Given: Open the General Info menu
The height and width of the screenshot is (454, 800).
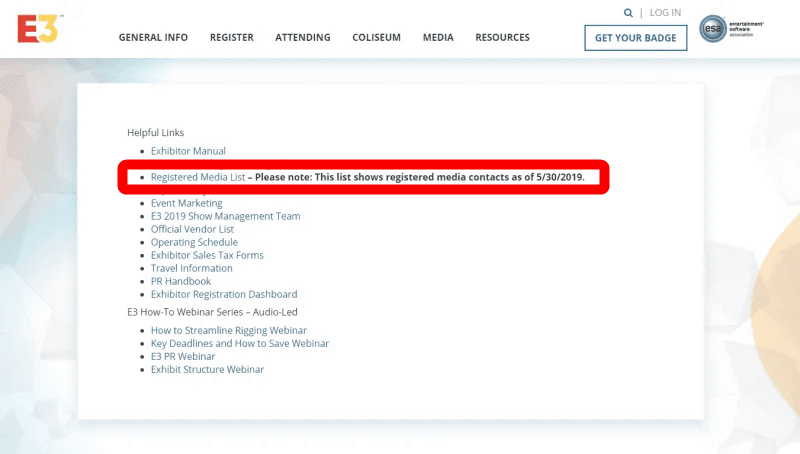Looking at the screenshot, I should 153,38.
